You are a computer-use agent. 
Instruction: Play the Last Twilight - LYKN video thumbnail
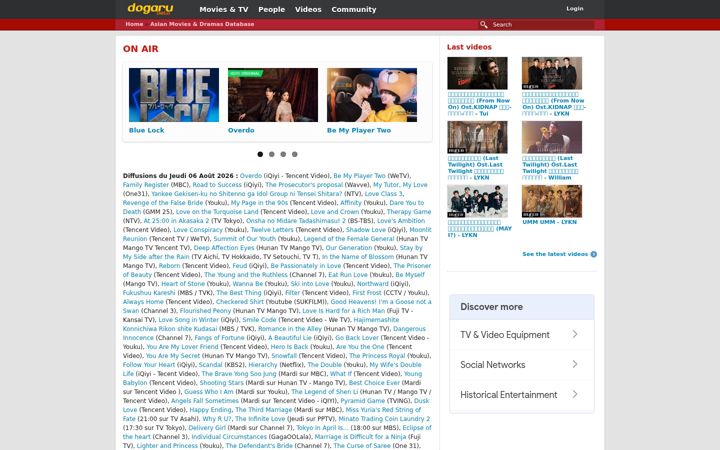click(478, 137)
